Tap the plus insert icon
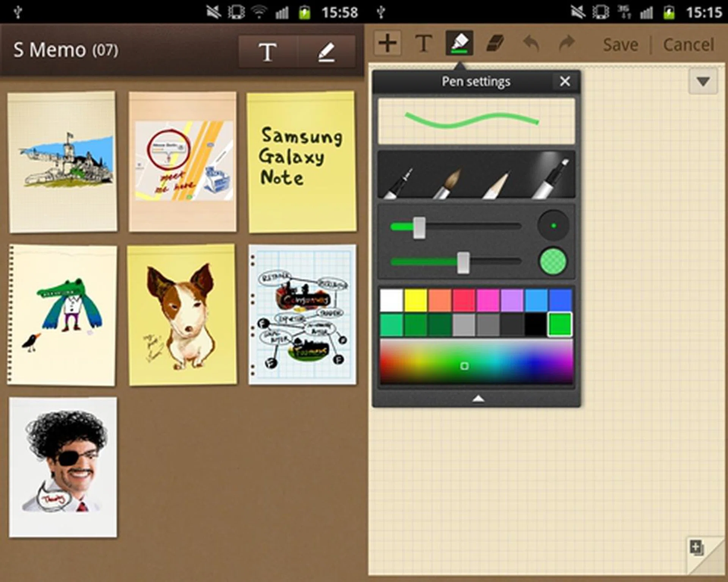728x582 pixels. (388, 44)
